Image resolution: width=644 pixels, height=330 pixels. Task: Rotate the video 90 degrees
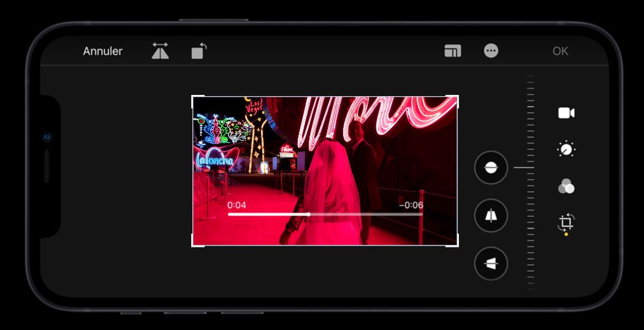click(x=199, y=51)
